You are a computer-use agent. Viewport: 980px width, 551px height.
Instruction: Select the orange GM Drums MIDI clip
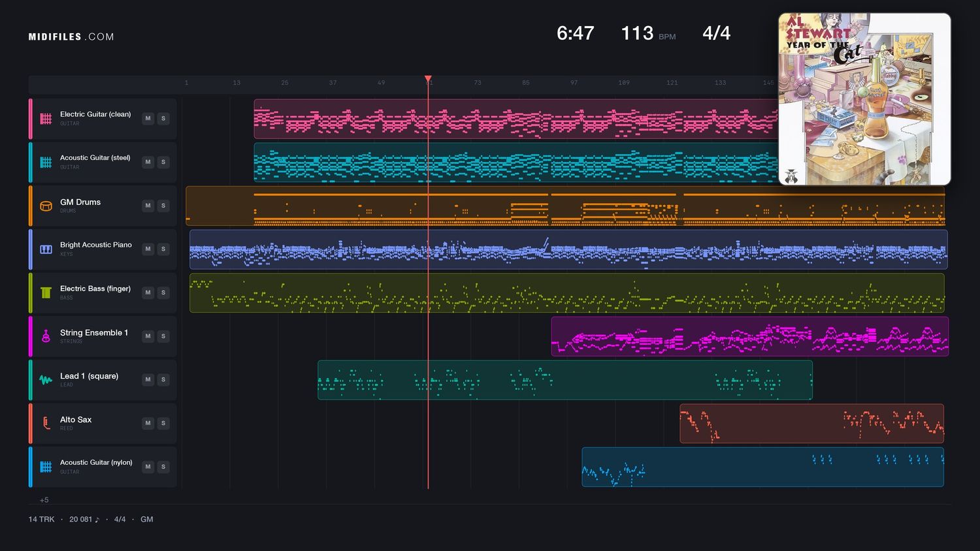tap(565, 206)
